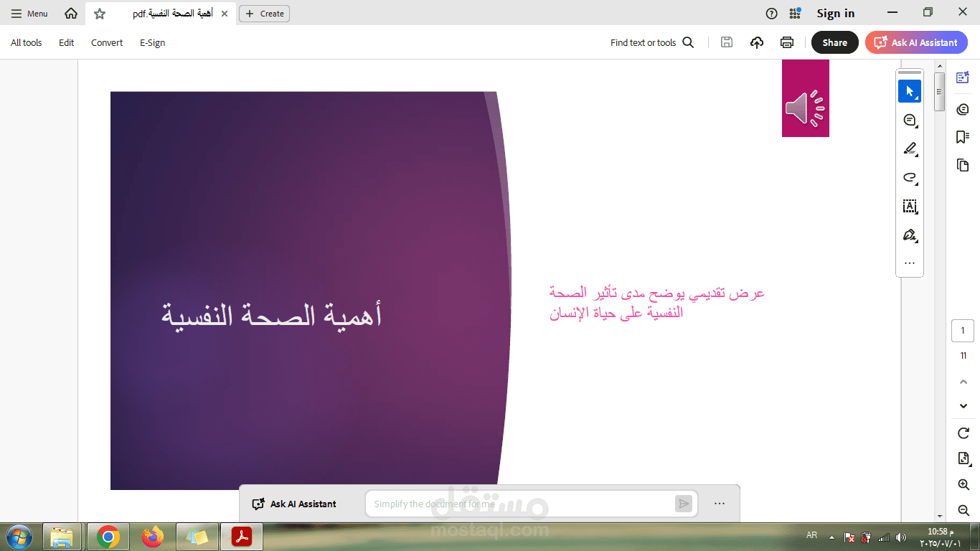This screenshot has width=980, height=551.
Task: Open the hamburger Menu
Action: (x=29, y=14)
